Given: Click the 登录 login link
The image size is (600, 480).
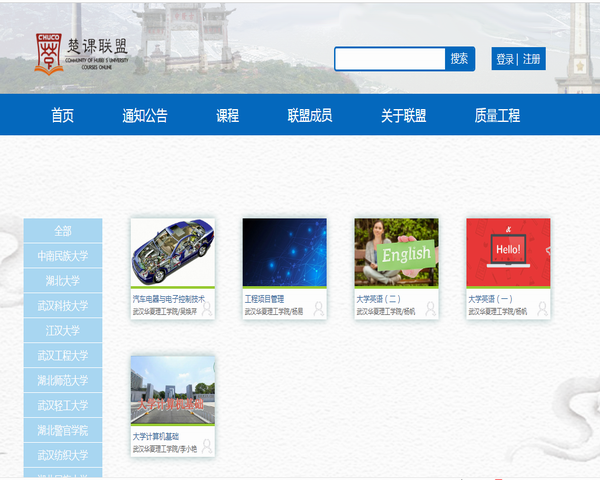Looking at the screenshot, I should 505,59.
